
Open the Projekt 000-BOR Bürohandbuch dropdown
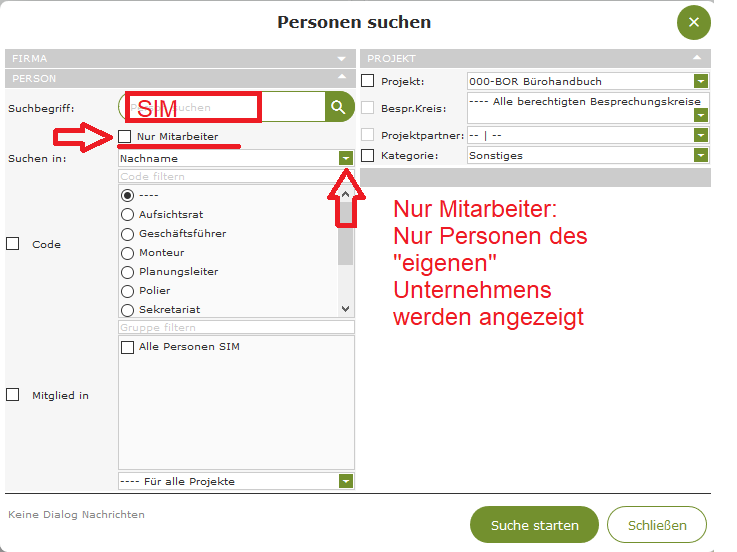(x=701, y=81)
